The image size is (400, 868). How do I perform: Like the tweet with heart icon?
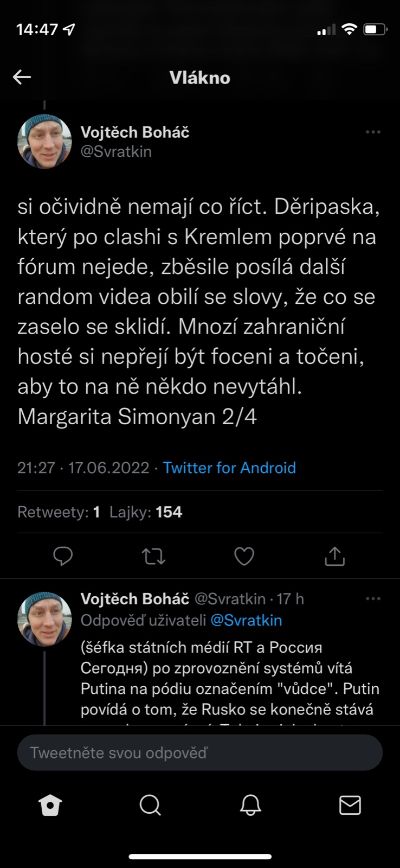point(244,556)
